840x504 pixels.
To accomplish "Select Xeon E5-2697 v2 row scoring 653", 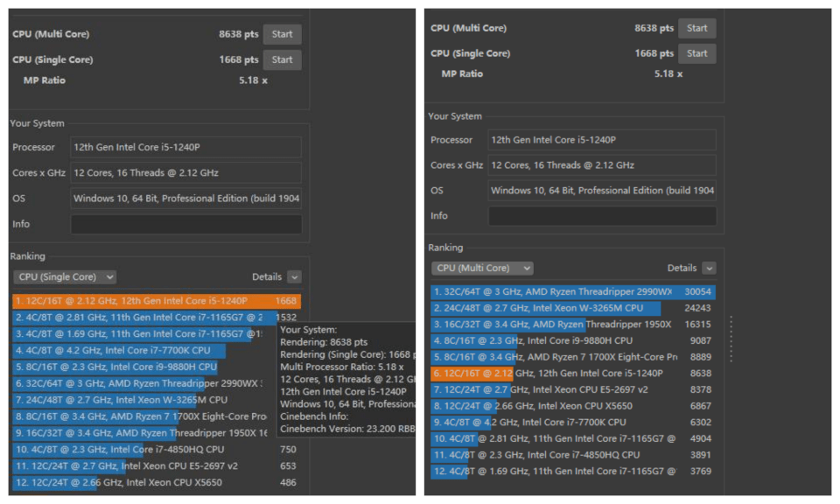I will 157,466.
